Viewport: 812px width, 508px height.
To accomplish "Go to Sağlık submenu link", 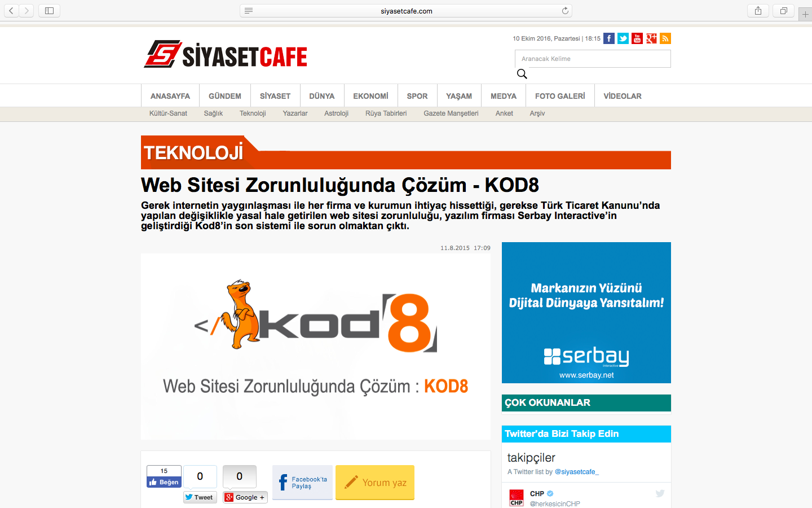I will [x=213, y=113].
